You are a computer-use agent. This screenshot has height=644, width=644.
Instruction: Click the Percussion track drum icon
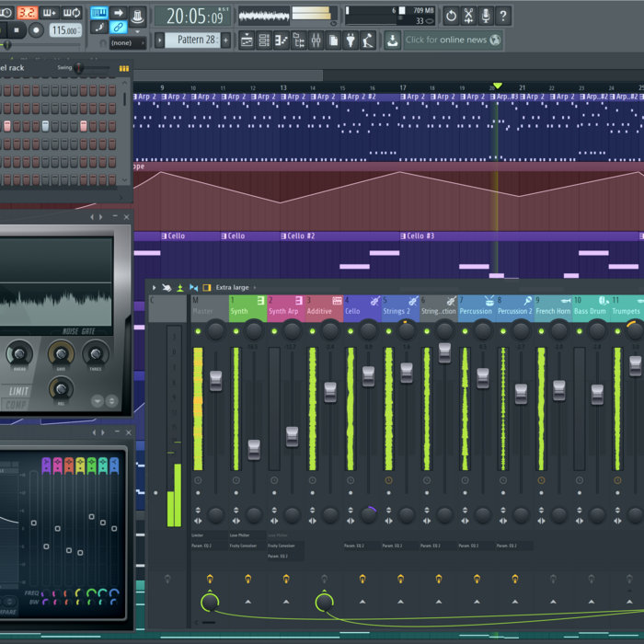[x=488, y=301]
